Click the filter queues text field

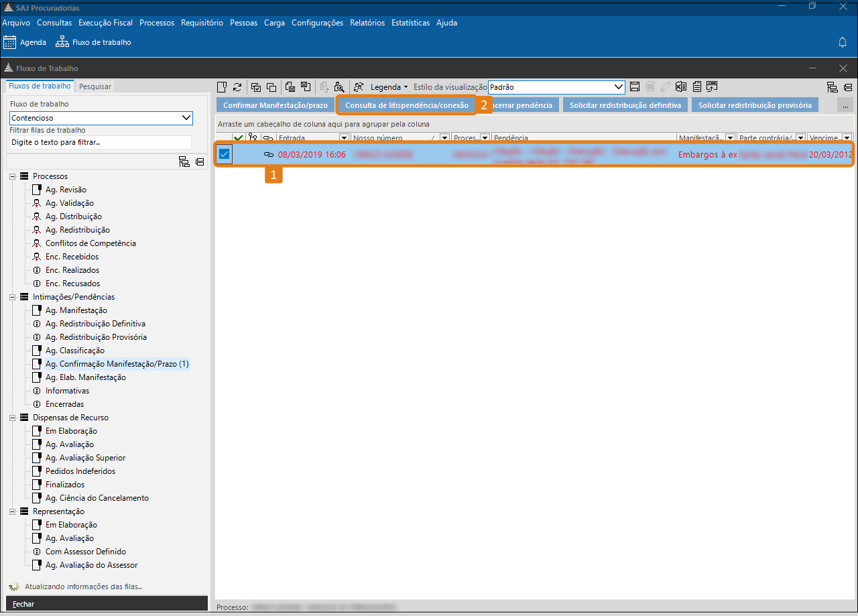point(101,142)
